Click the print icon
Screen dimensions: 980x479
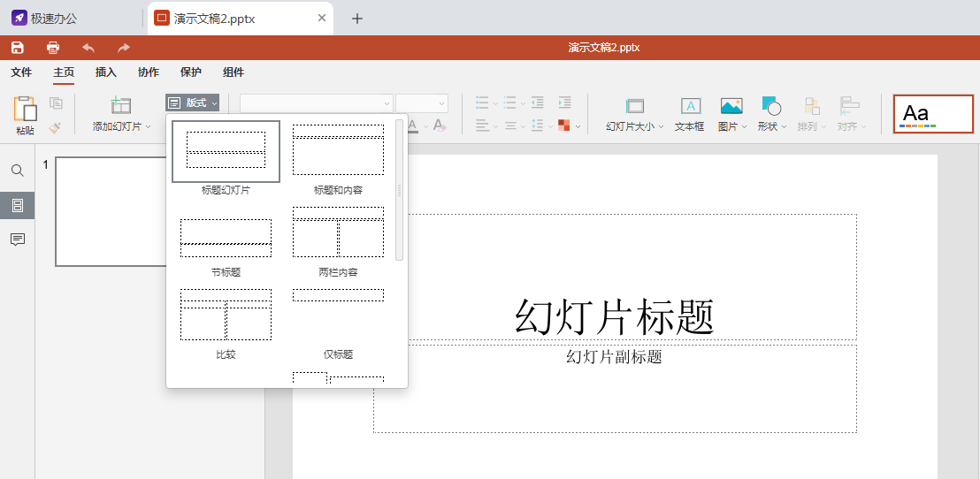click(x=53, y=48)
